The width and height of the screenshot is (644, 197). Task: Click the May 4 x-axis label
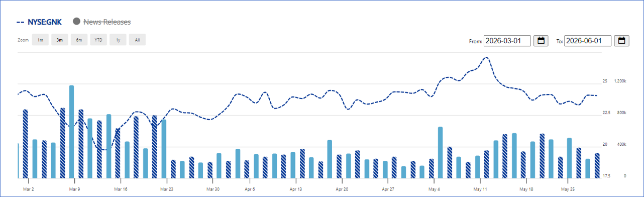(x=435, y=189)
